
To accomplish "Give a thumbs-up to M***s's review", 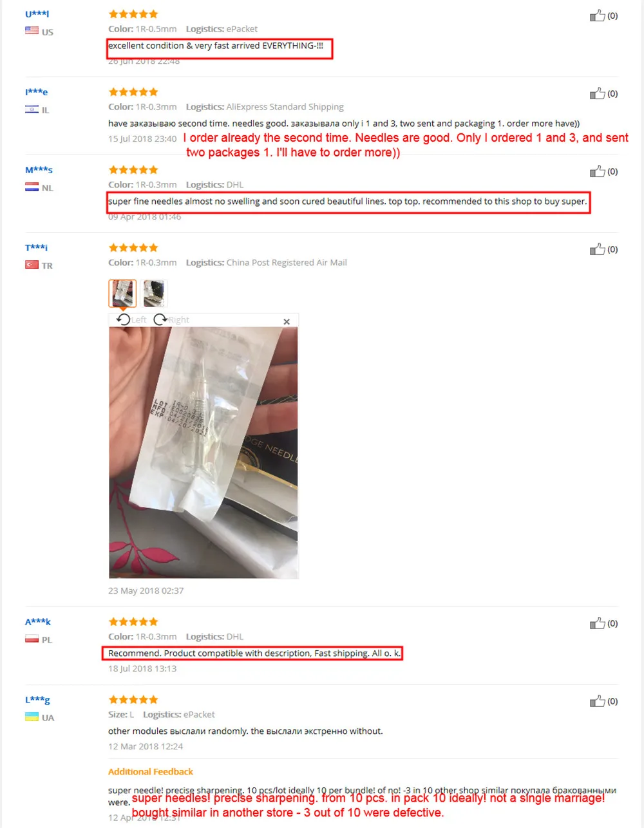I will pos(598,171).
